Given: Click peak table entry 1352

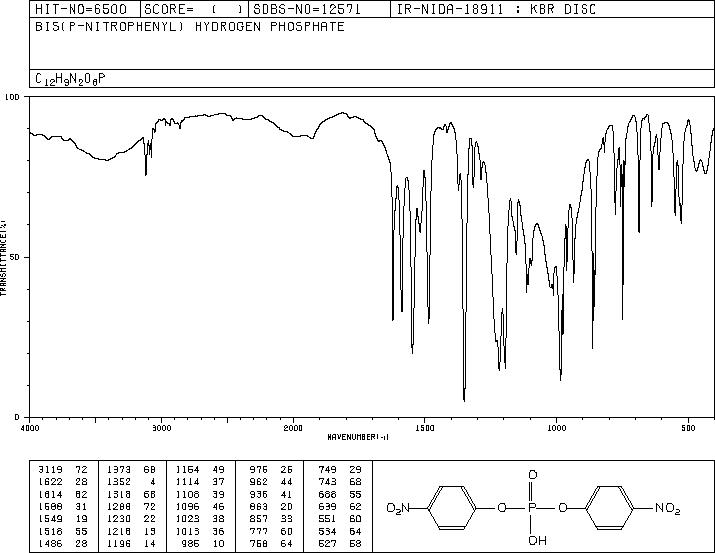Looking at the screenshot, I should pos(119,482).
